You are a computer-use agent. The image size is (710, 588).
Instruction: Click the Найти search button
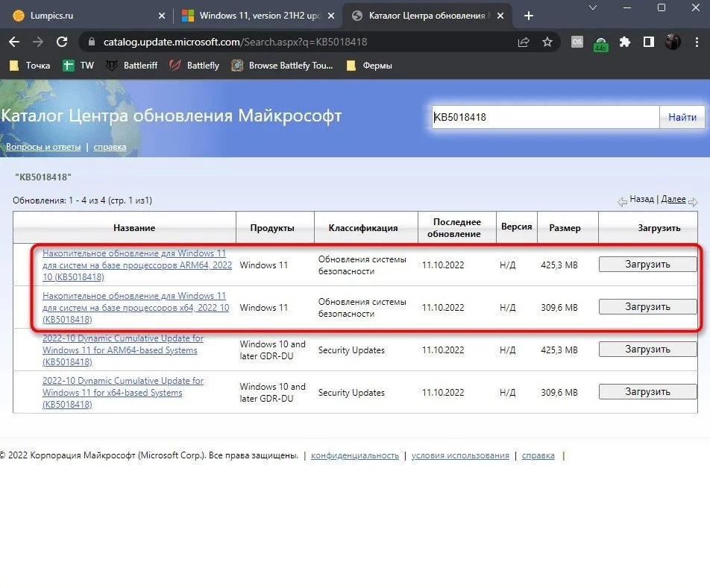[682, 117]
